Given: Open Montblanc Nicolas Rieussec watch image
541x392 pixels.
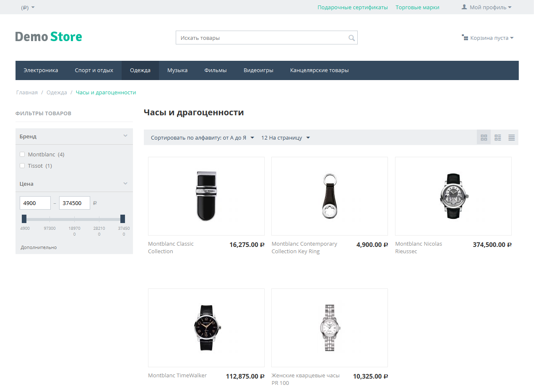Looking at the screenshot, I should pos(453,196).
